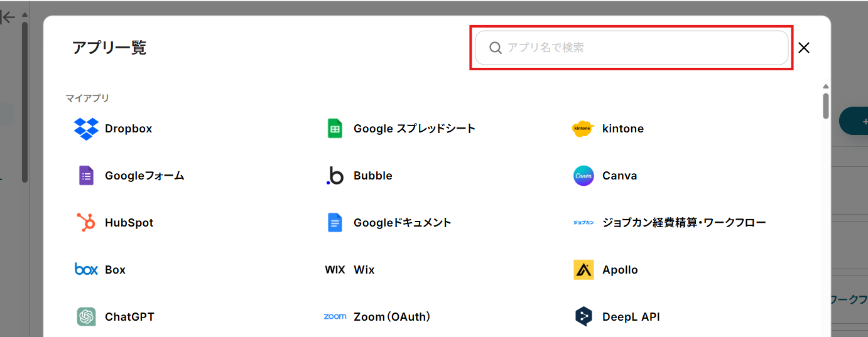Click the アプリ一覧 dialog title
The width and height of the screenshot is (868, 337).
(109, 48)
